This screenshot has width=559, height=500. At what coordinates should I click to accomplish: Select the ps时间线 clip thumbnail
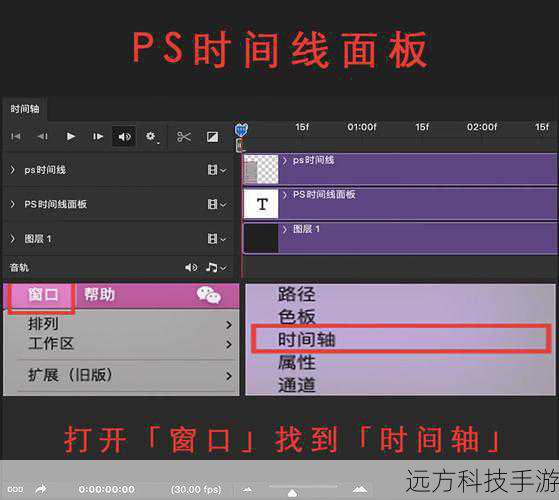point(261,169)
